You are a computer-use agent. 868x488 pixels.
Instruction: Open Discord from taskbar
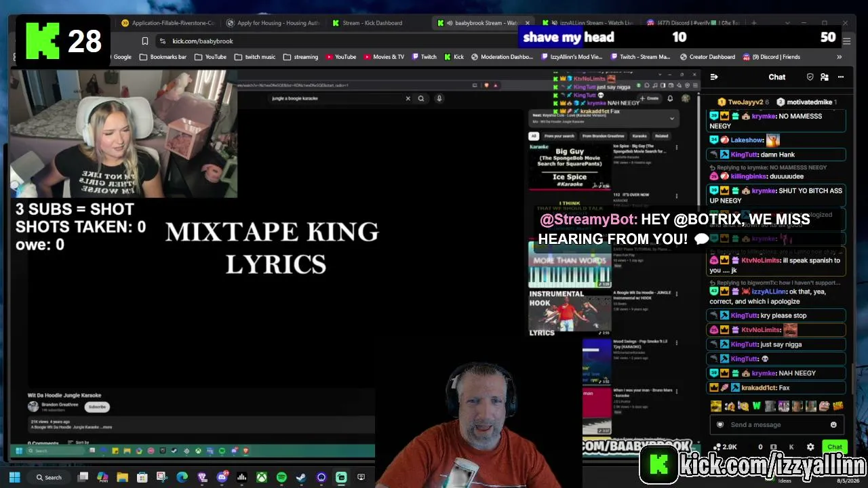coord(222,477)
